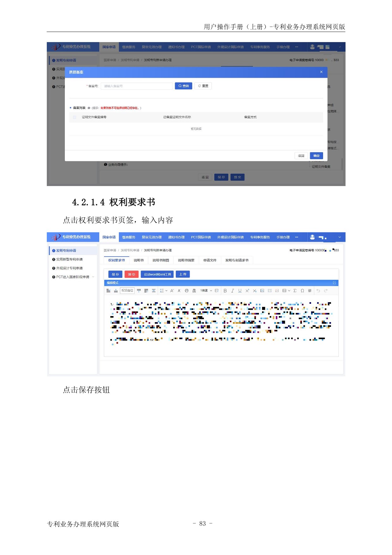Switch to the 说明书附图 tab
This screenshot has height=555, width=392.
point(161,260)
